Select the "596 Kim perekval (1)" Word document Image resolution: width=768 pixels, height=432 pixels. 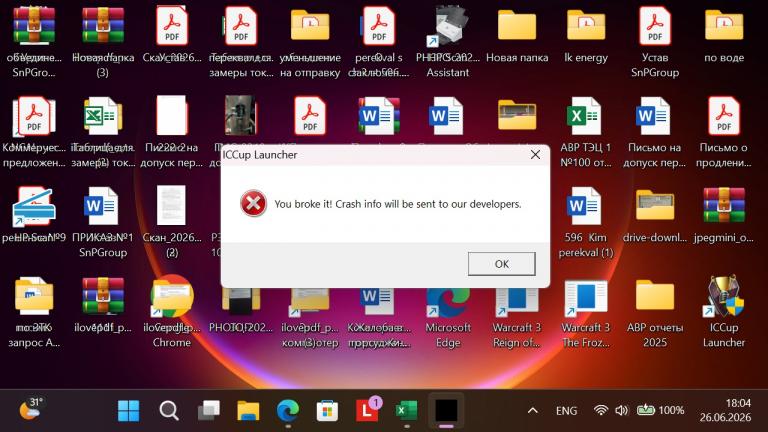[x=585, y=222]
